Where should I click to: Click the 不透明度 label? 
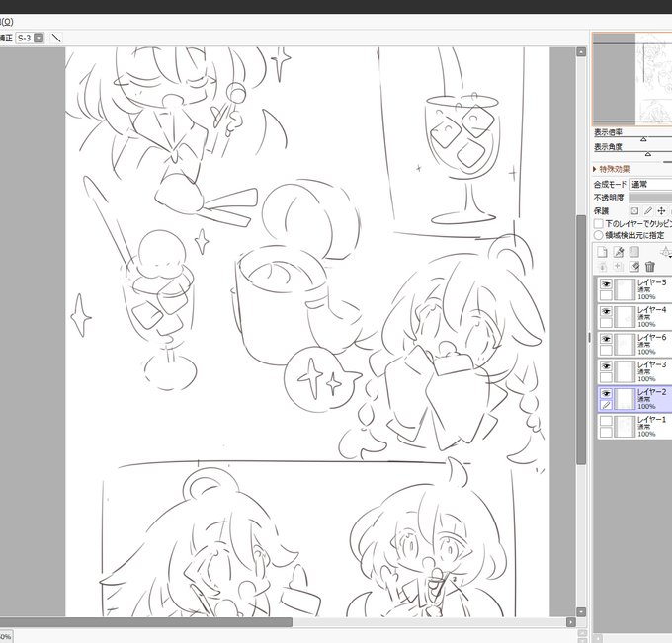coord(608,198)
